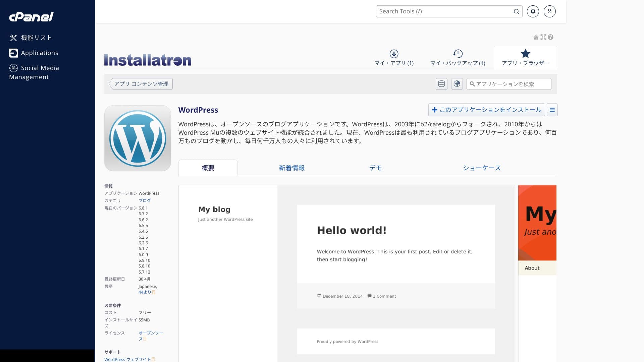Open the hamburger menu beside install button
This screenshot has height=362, width=644.
point(552,110)
